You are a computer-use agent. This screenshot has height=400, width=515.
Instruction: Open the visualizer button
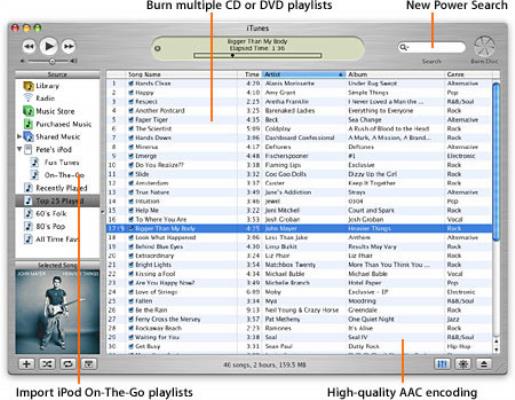pyautogui.click(x=463, y=364)
